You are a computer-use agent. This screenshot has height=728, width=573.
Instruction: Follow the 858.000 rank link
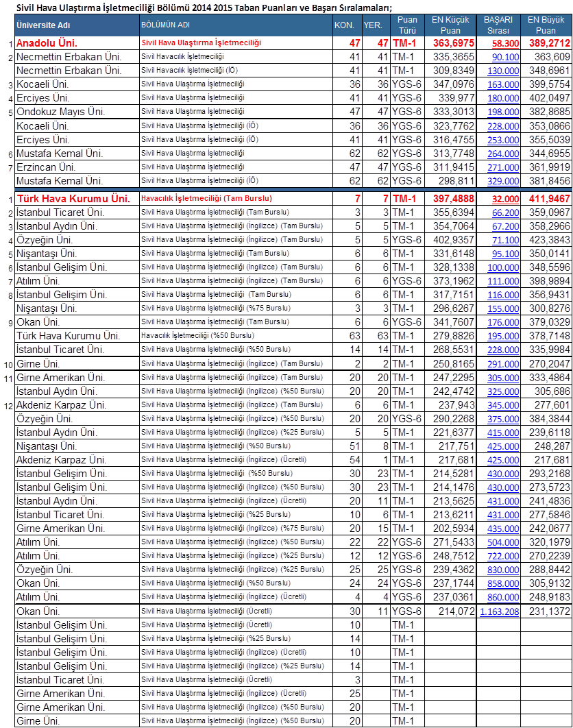pyautogui.click(x=503, y=583)
